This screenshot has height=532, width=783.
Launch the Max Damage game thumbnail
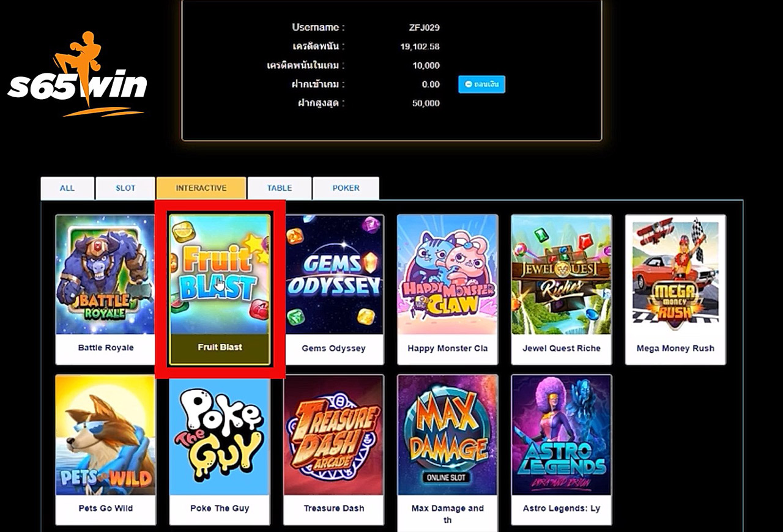tap(447, 435)
